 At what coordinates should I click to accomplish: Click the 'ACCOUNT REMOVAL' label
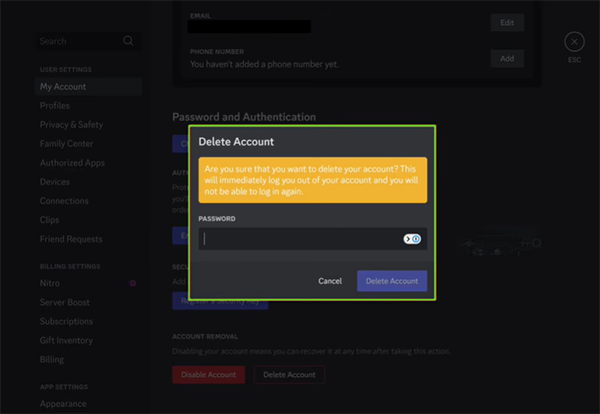click(205, 337)
